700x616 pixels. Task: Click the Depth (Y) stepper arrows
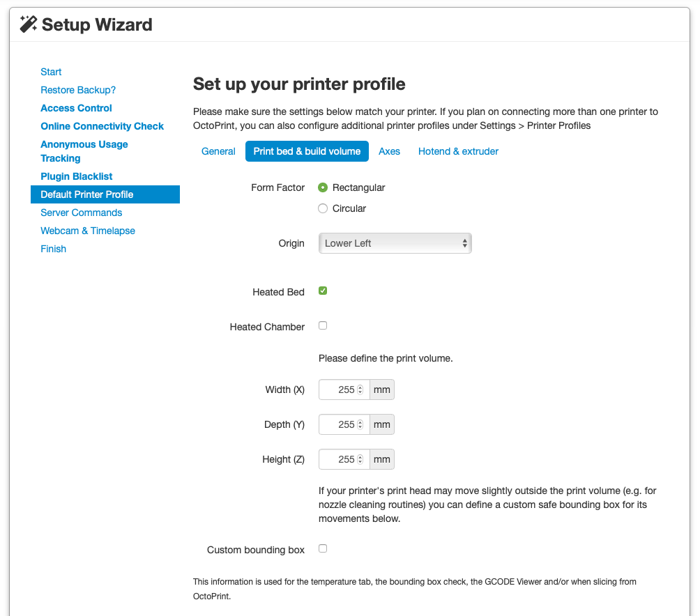coord(360,424)
